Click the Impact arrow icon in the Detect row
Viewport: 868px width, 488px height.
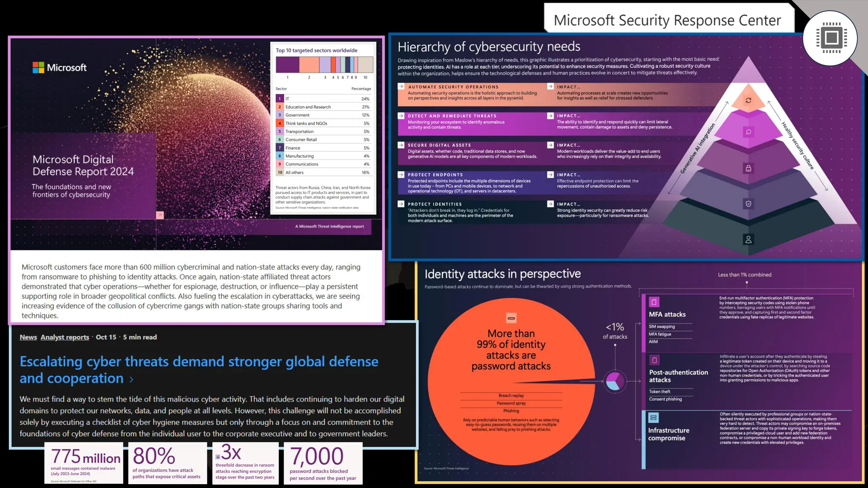pos(550,116)
